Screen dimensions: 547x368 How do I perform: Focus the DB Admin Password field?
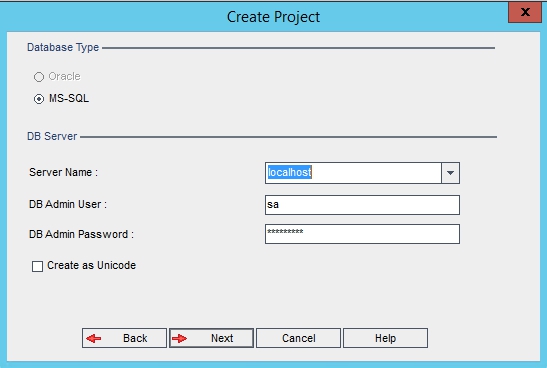click(362, 234)
